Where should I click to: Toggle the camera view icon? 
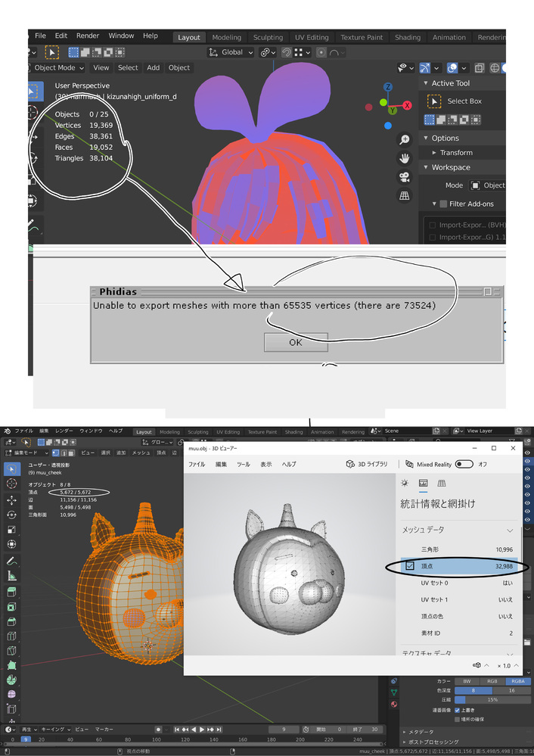click(x=405, y=177)
